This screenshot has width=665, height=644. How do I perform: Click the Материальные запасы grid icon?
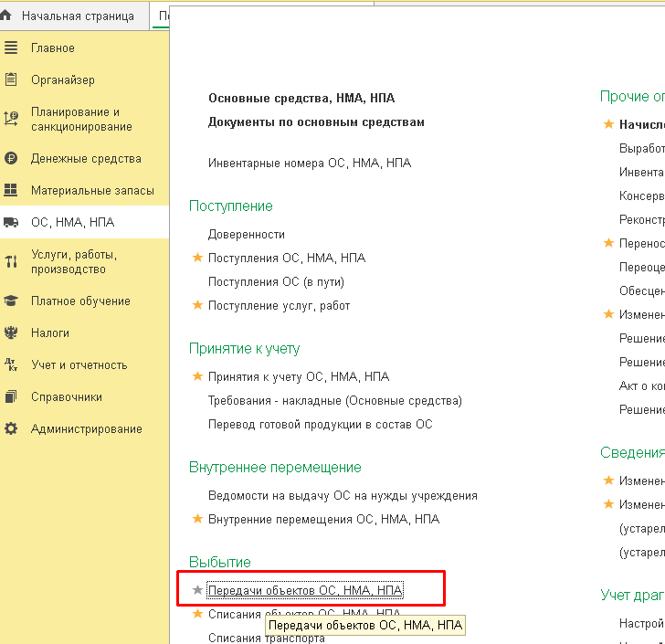11,190
